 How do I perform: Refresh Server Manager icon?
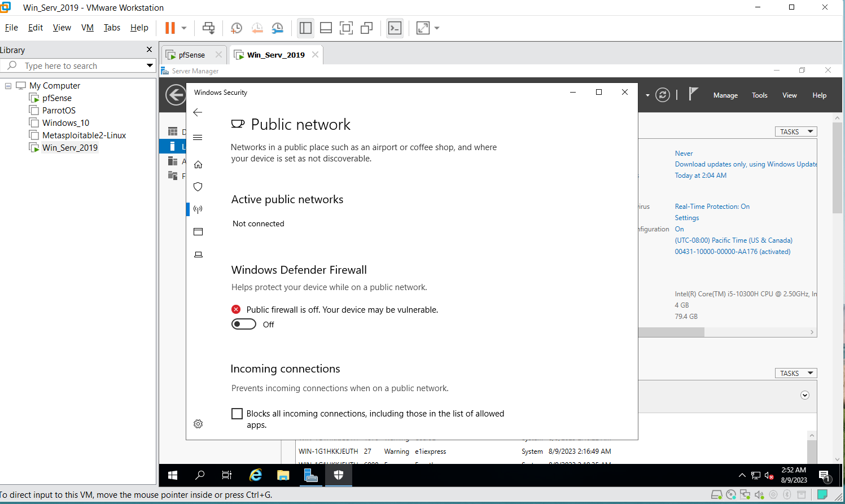663,95
